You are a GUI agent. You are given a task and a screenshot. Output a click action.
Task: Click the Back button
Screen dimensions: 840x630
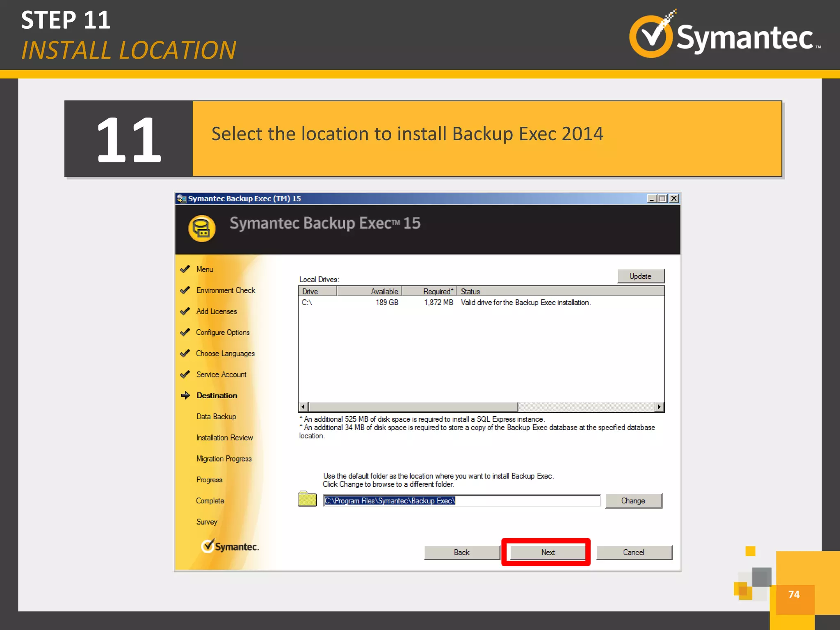[462, 552]
